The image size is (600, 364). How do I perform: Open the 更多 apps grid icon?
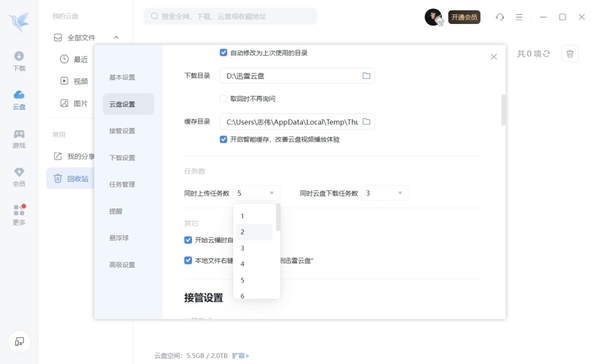click(x=19, y=215)
